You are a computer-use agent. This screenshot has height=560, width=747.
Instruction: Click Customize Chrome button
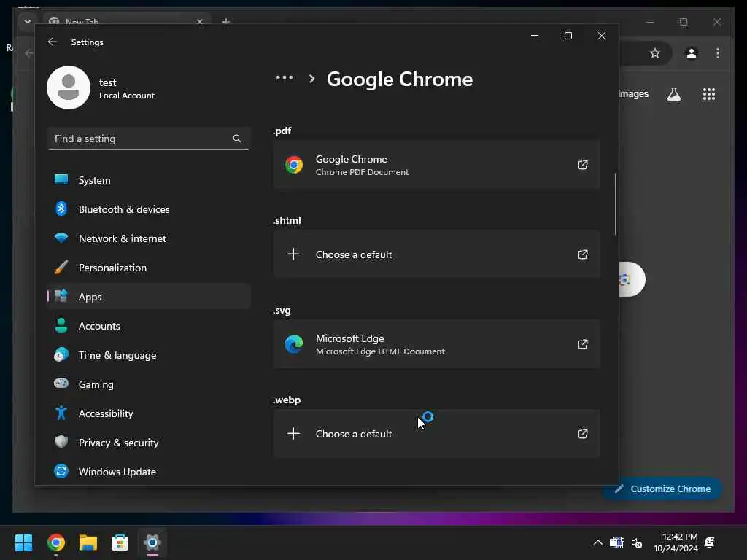point(663,489)
